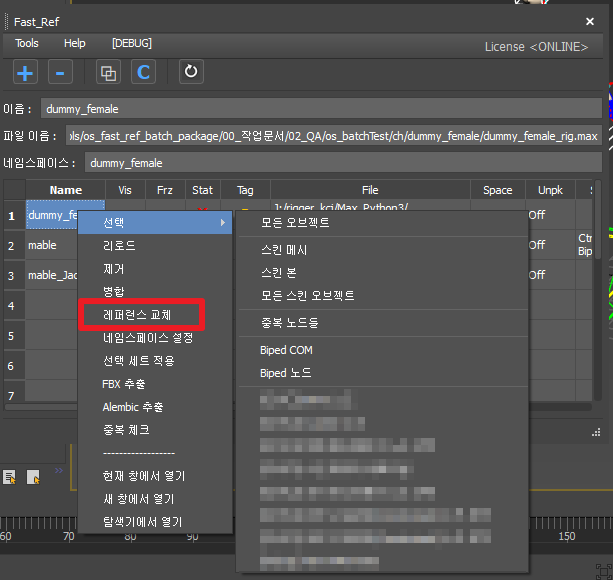Click the page-with-cursor icon at bottom left

(33, 477)
